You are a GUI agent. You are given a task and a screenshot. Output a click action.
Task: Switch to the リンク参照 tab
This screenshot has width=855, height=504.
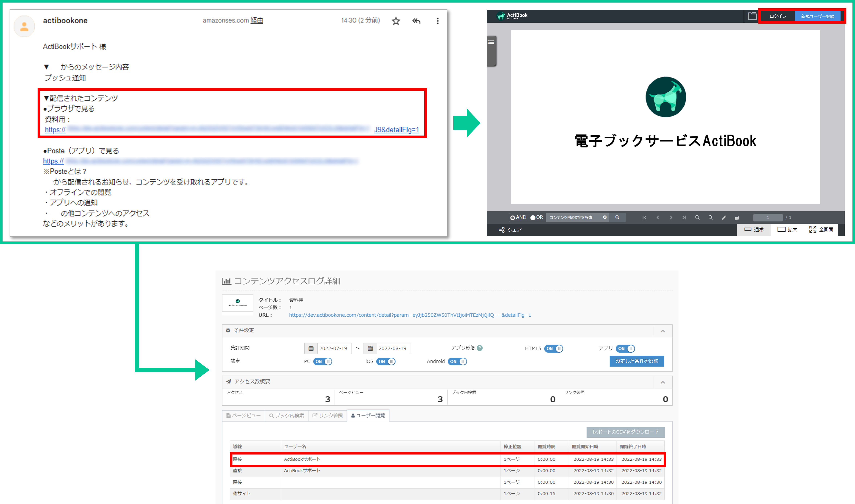[328, 415]
